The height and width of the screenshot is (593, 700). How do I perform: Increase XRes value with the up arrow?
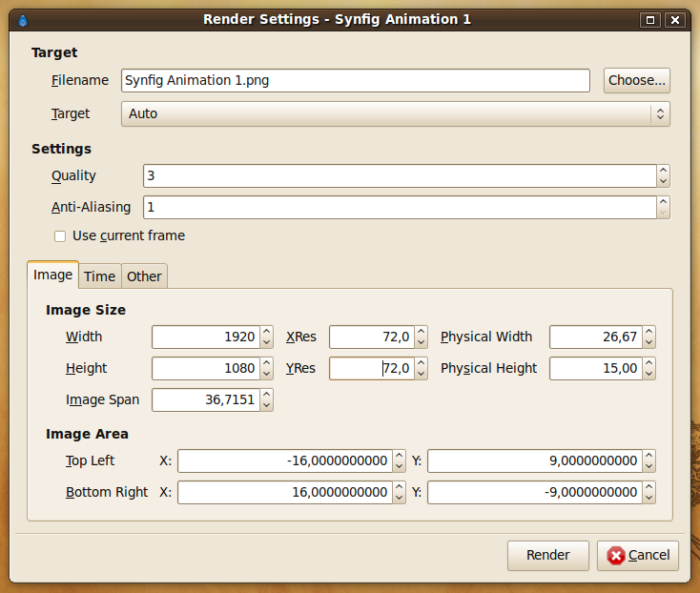tap(421, 332)
